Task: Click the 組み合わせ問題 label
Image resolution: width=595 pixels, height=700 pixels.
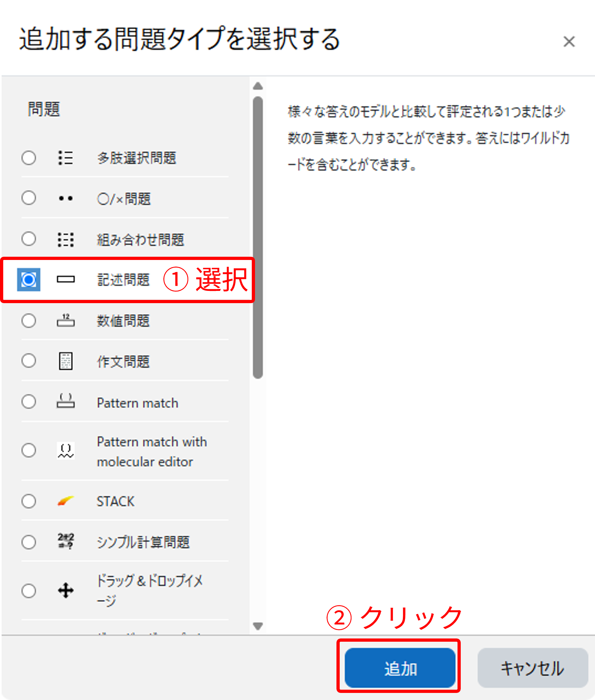Action: 141,240
